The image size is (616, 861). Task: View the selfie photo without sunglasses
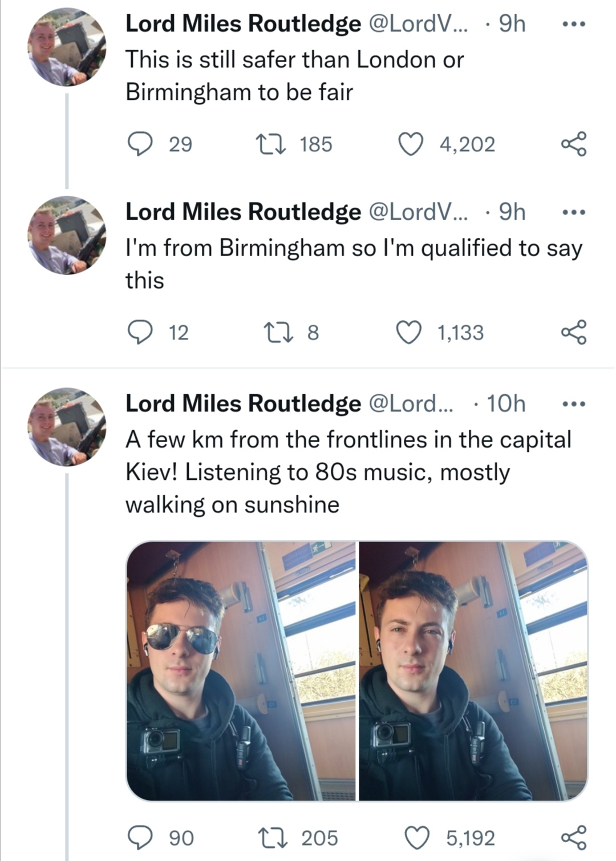473,671
